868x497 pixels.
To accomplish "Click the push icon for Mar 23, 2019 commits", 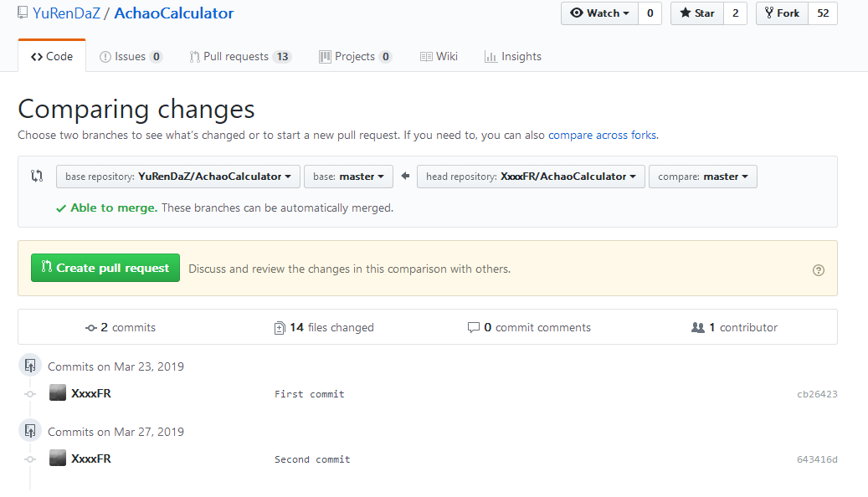I will click(x=30, y=366).
